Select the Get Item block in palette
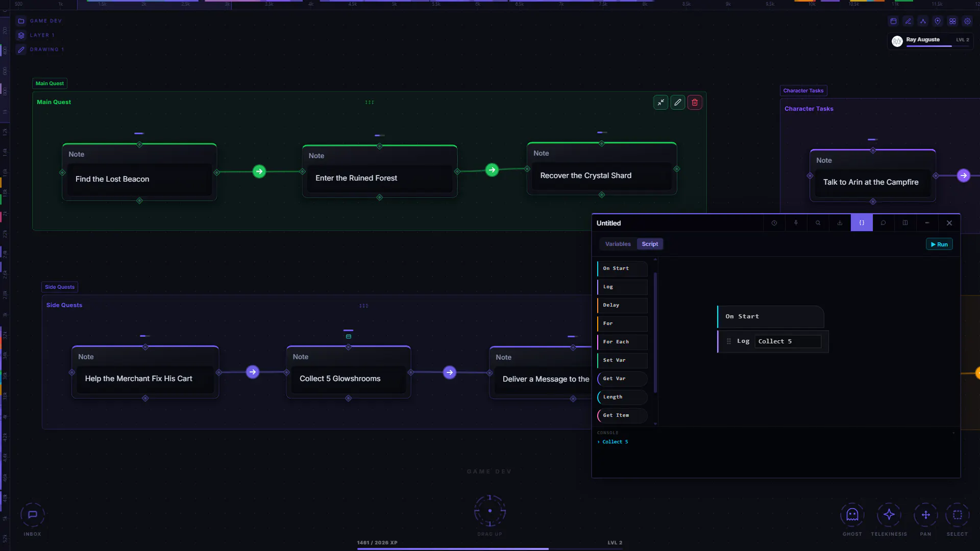This screenshot has height=551, width=980. [x=622, y=415]
